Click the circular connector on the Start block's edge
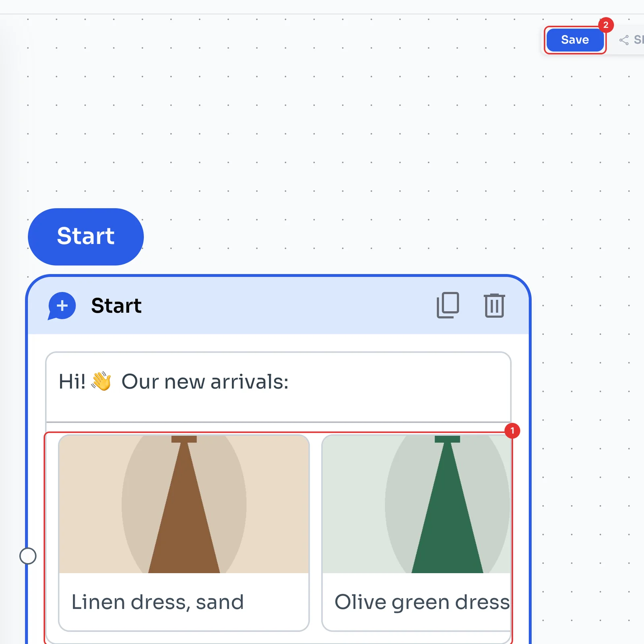 click(x=28, y=556)
